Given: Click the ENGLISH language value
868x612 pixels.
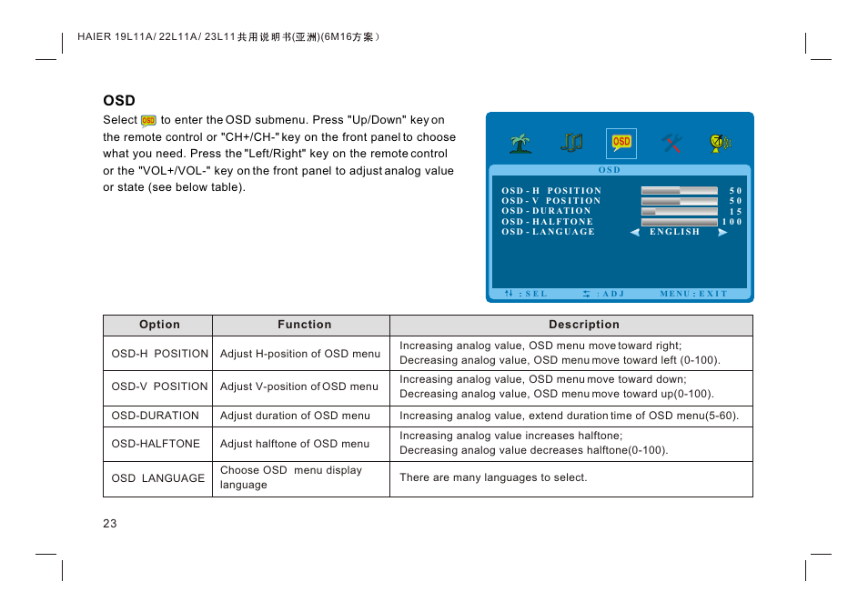Looking at the screenshot, I should [675, 232].
